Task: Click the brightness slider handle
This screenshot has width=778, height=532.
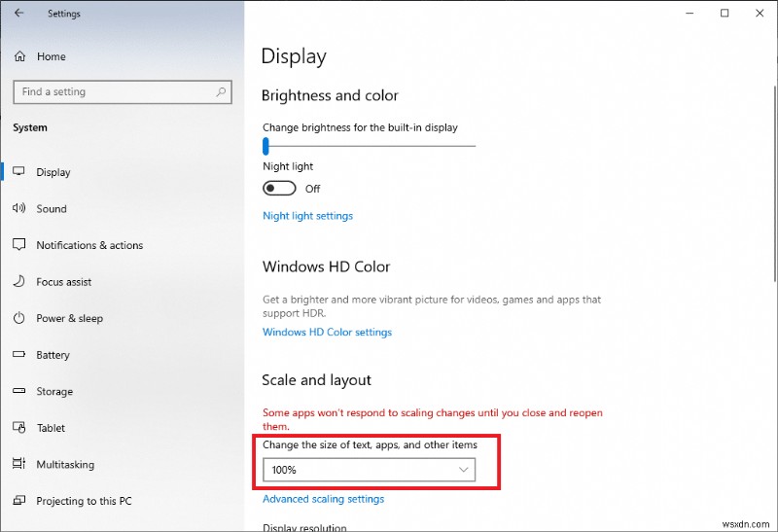Action: 265,146
